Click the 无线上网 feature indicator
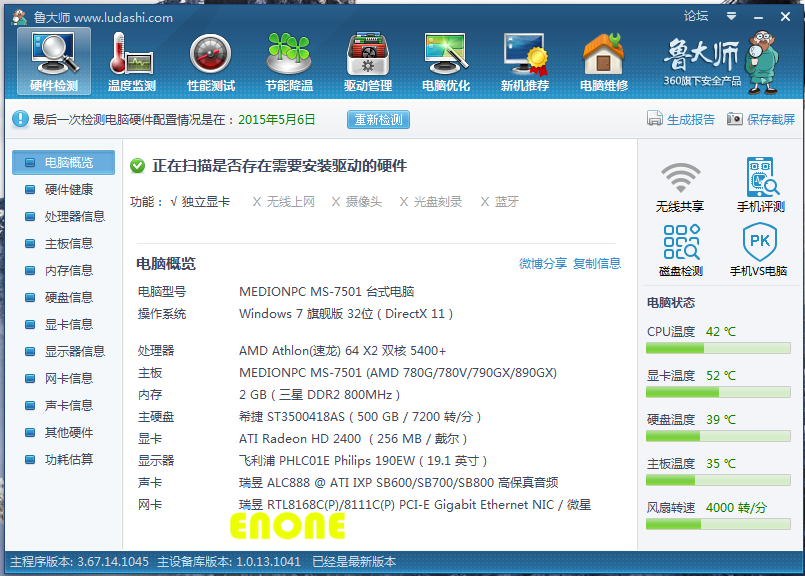The image size is (805, 576). [283, 202]
